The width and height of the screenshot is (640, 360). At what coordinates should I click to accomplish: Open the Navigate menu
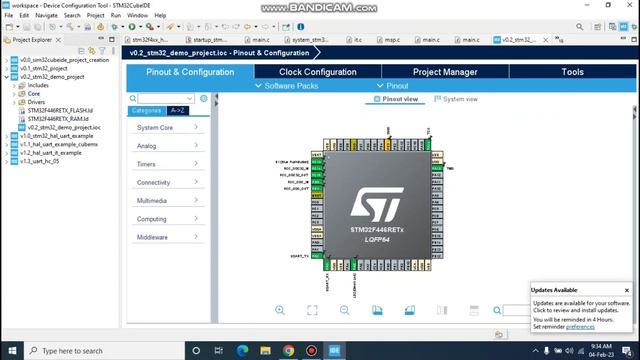tap(47, 15)
